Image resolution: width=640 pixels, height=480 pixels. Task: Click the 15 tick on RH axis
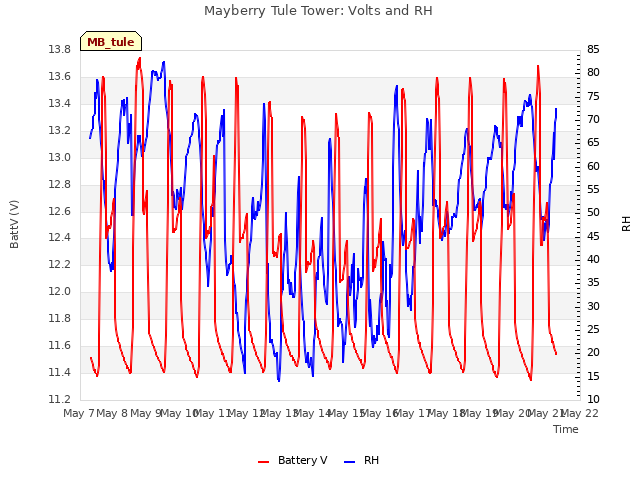[x=593, y=376]
